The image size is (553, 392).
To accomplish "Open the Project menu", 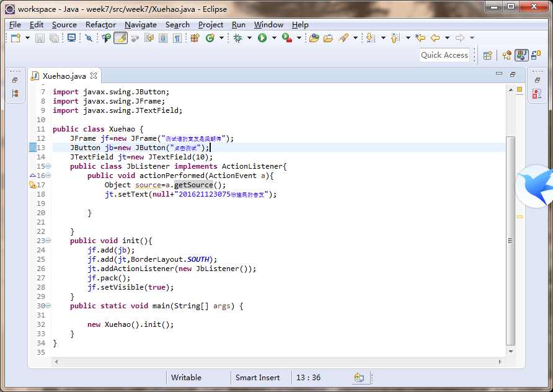I will tap(211, 25).
